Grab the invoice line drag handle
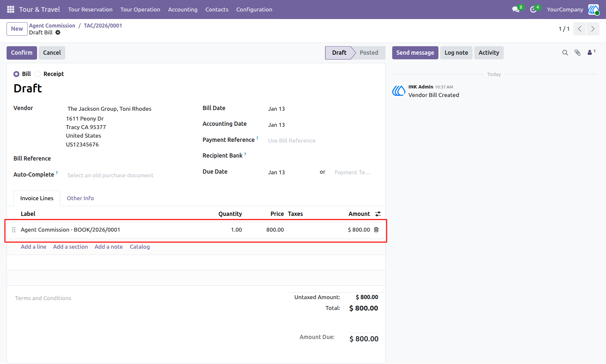606x364 pixels. pyautogui.click(x=14, y=230)
